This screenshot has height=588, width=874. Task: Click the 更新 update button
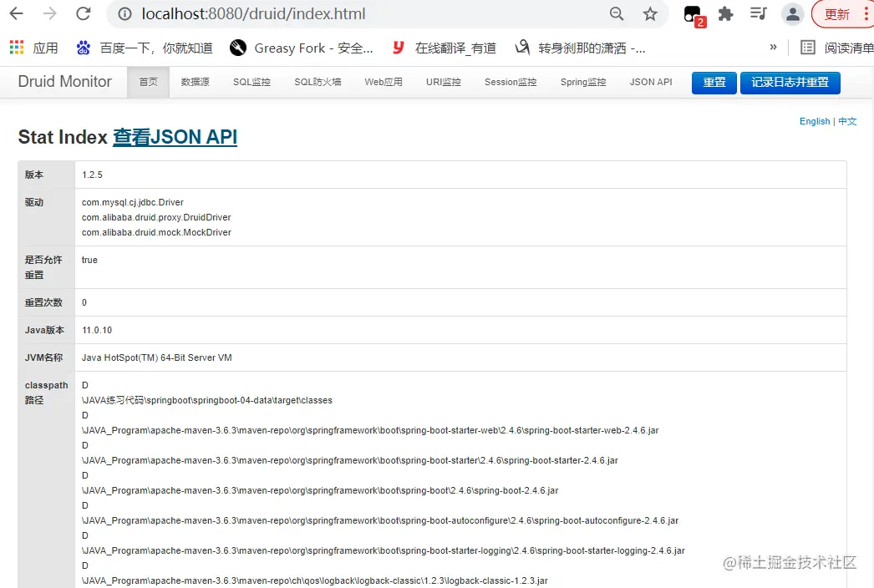pyautogui.click(x=836, y=14)
